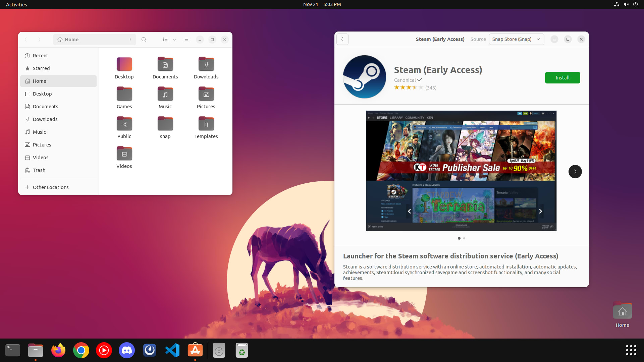Open the clock and calendar menu
644x362 pixels.
(x=322, y=4)
